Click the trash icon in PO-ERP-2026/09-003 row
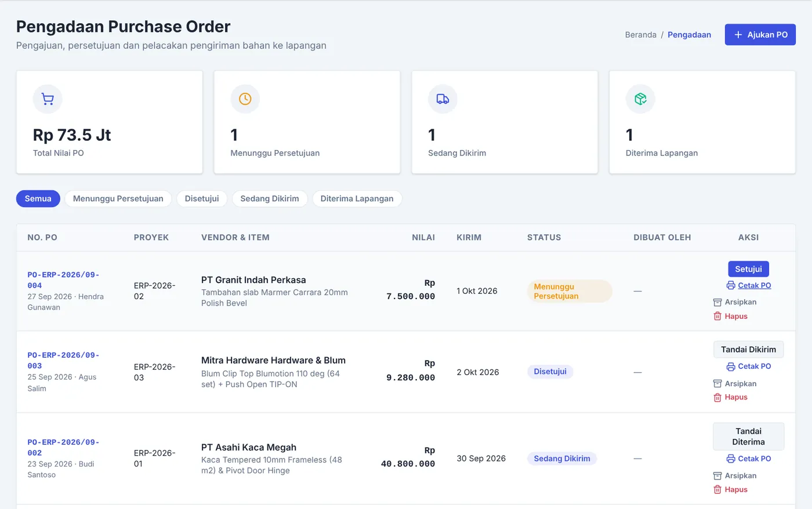812x509 pixels. coord(717,397)
